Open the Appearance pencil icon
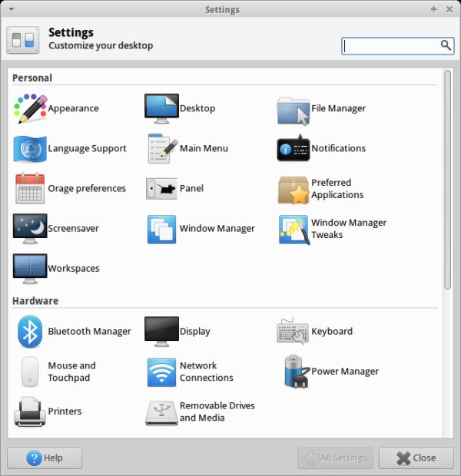The image size is (461, 476). coord(30,108)
